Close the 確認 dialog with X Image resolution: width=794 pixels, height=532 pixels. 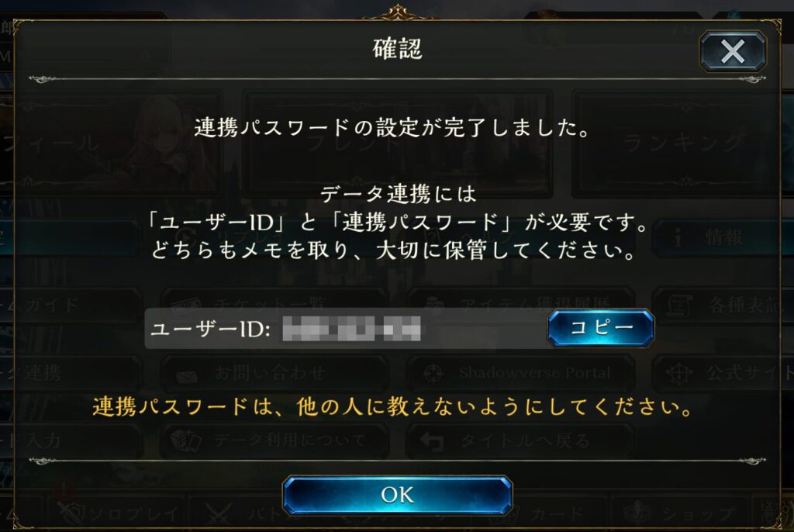733,50
